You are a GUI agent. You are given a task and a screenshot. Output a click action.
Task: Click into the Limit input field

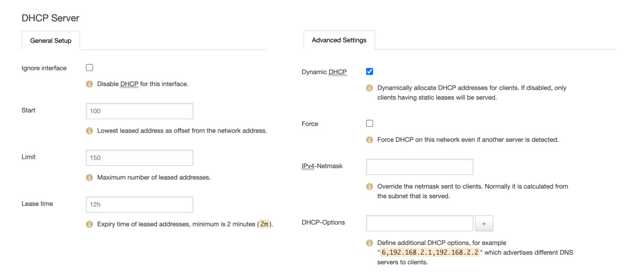tap(140, 158)
